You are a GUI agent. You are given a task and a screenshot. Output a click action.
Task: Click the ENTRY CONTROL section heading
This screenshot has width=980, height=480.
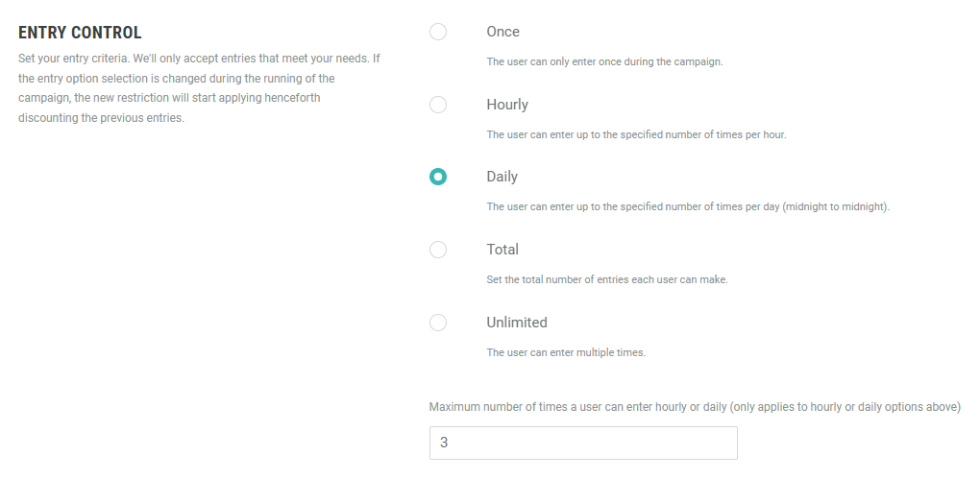click(x=80, y=34)
